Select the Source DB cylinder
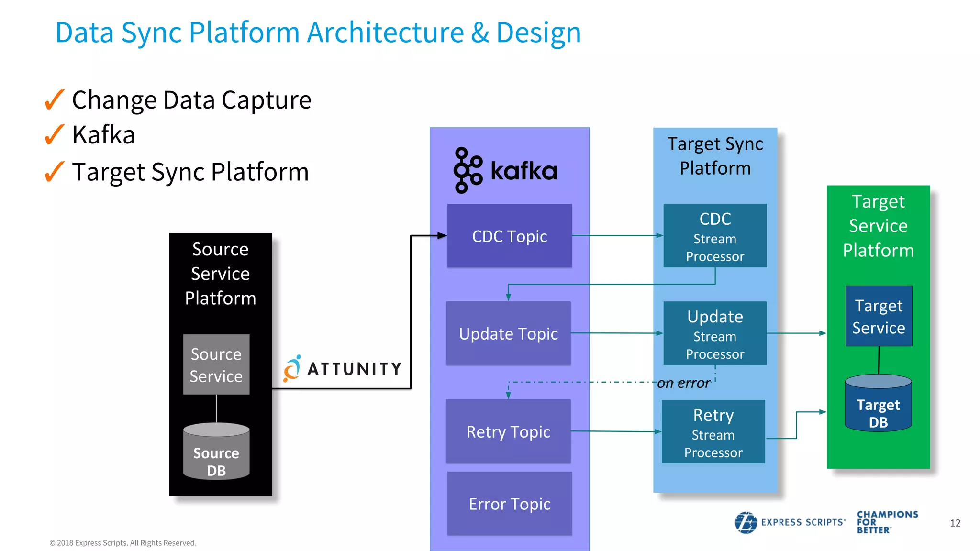Image resolution: width=980 pixels, height=551 pixels. (216, 452)
